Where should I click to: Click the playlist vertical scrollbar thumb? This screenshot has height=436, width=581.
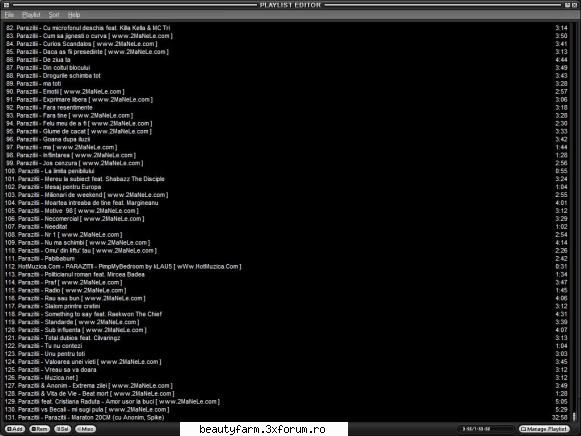point(574,416)
